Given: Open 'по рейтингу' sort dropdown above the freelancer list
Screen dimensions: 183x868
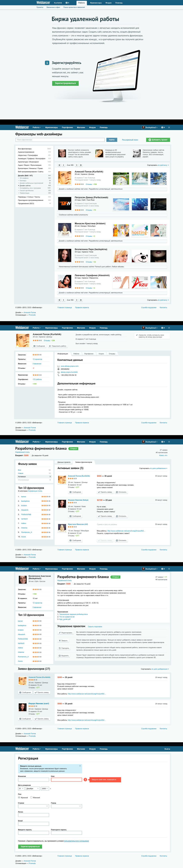Looking at the screenshot, I should [x=163, y=165].
